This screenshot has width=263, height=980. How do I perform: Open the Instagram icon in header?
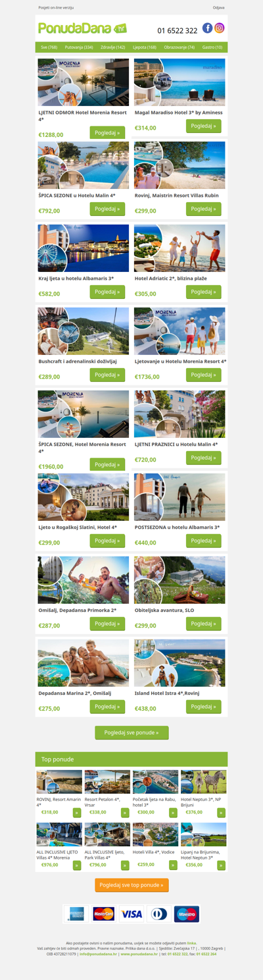coord(220,28)
